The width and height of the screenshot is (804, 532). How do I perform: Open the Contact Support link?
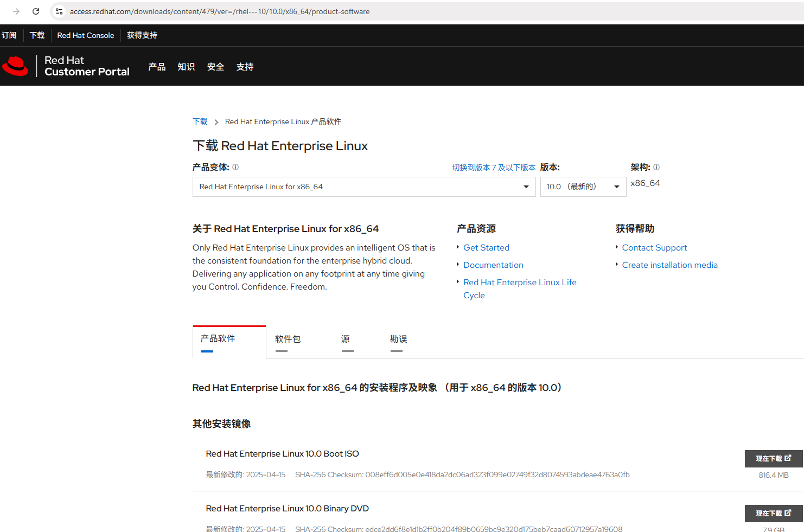pyautogui.click(x=654, y=248)
